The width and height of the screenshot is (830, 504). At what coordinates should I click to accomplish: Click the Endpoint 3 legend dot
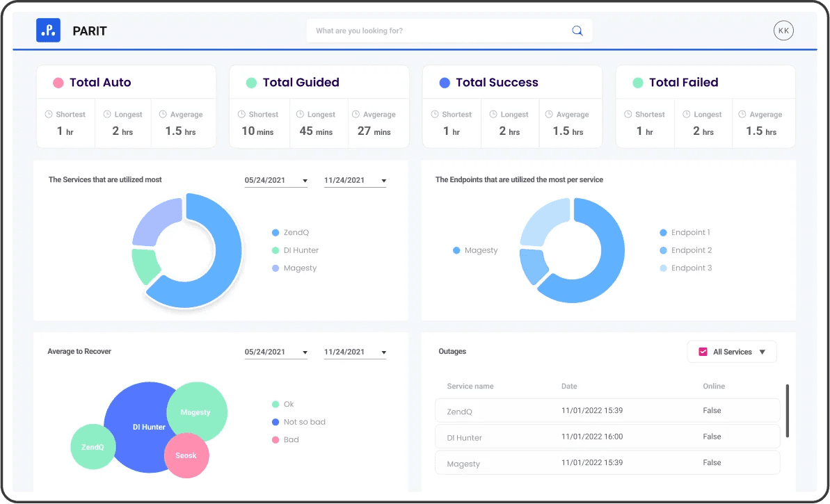tap(663, 268)
